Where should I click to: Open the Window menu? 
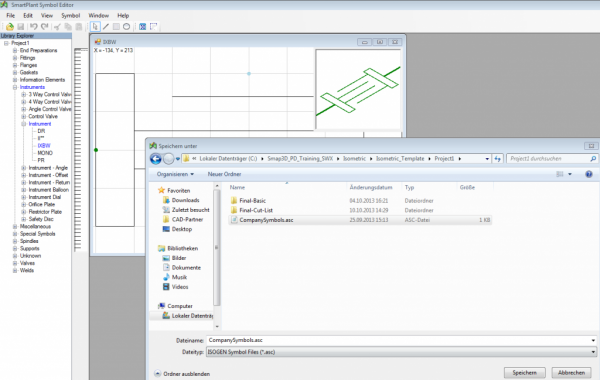pos(99,16)
